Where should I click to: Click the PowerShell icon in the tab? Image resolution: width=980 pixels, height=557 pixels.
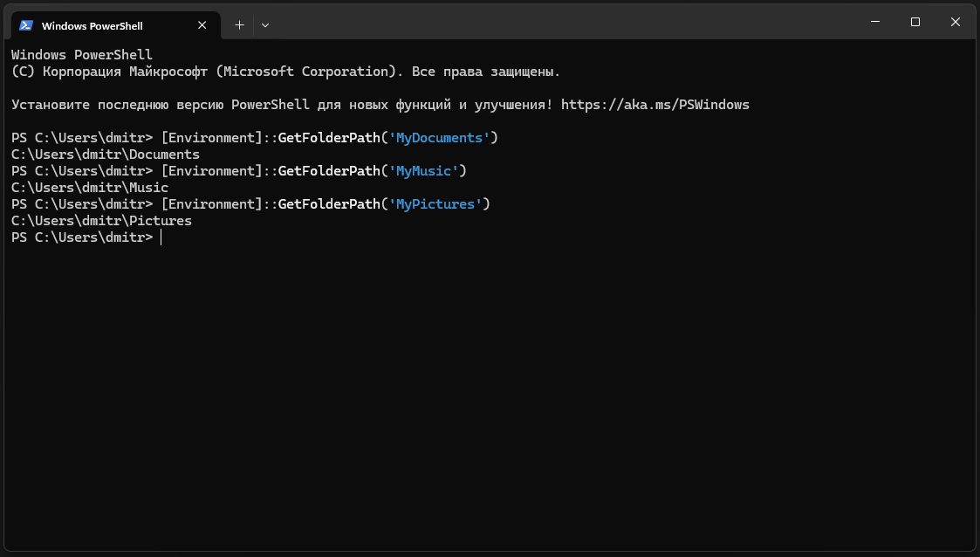pyautogui.click(x=26, y=25)
